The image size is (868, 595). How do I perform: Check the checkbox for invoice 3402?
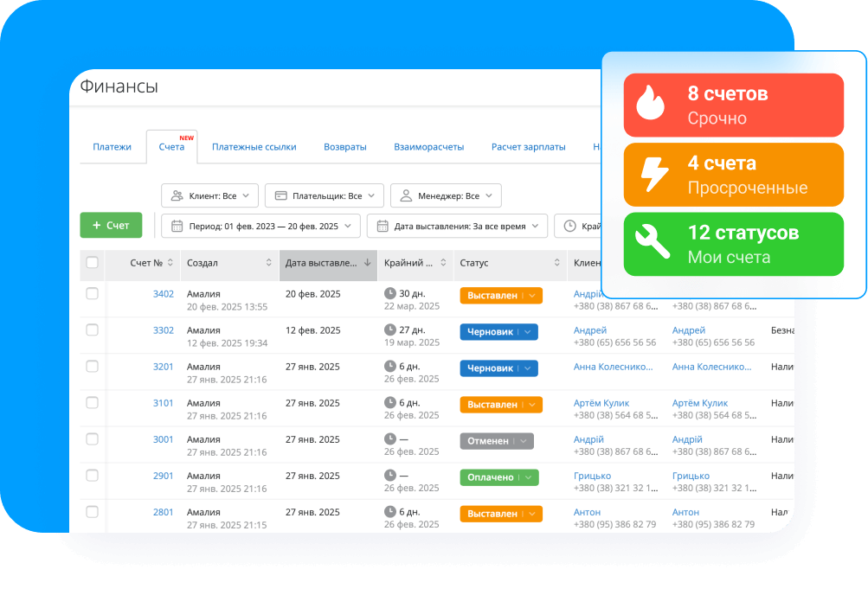[x=92, y=294]
